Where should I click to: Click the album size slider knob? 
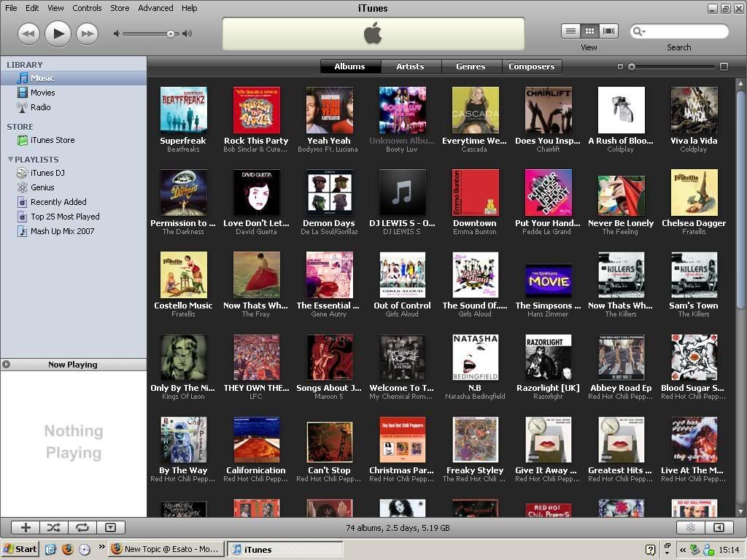[632, 67]
